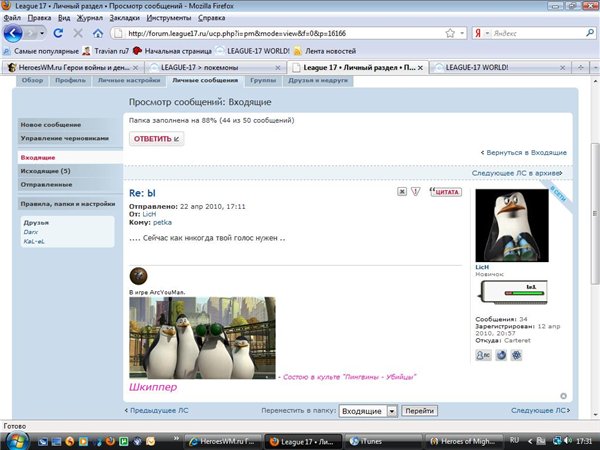Open the search engine selector dropdown

click(487, 33)
